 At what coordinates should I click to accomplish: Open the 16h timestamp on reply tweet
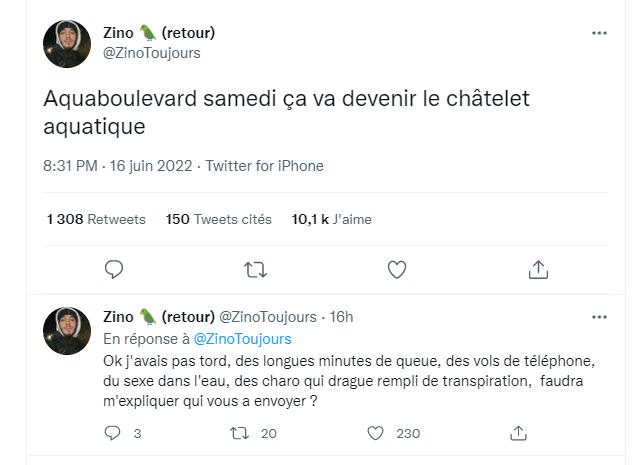[x=341, y=317]
